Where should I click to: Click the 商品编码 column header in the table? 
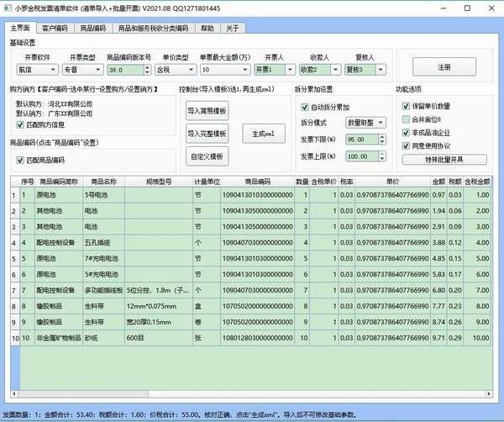(x=257, y=180)
